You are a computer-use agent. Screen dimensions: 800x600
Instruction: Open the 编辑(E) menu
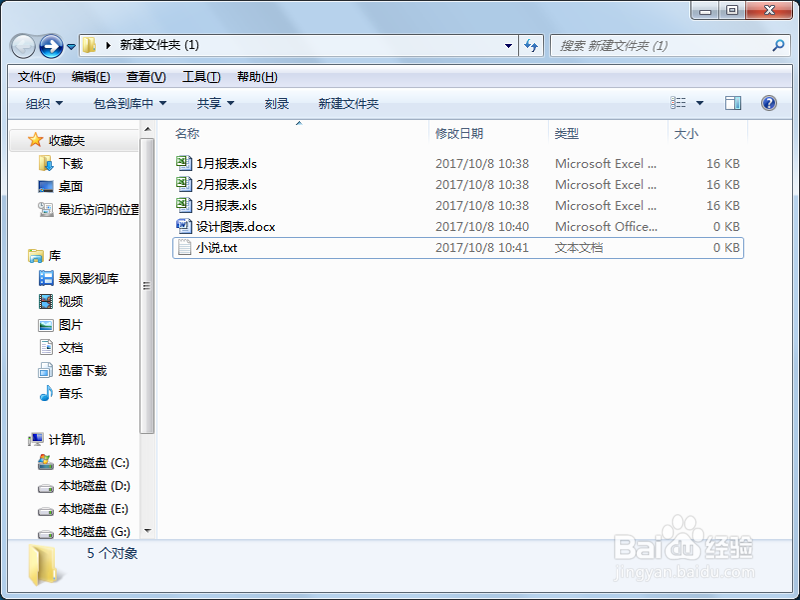point(90,77)
